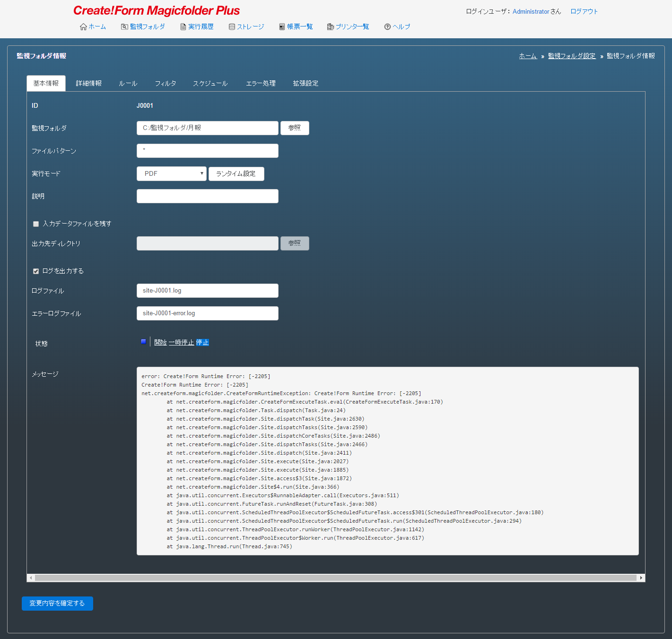The height and width of the screenshot is (639, 672).
Task: Click the ストレージ database icon
Action: (x=232, y=27)
